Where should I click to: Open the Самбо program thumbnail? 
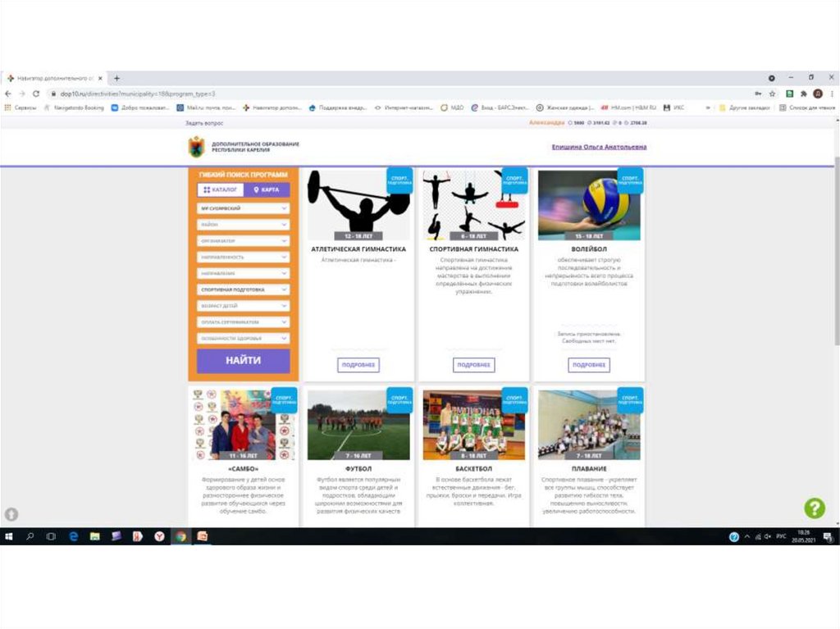coord(243,425)
